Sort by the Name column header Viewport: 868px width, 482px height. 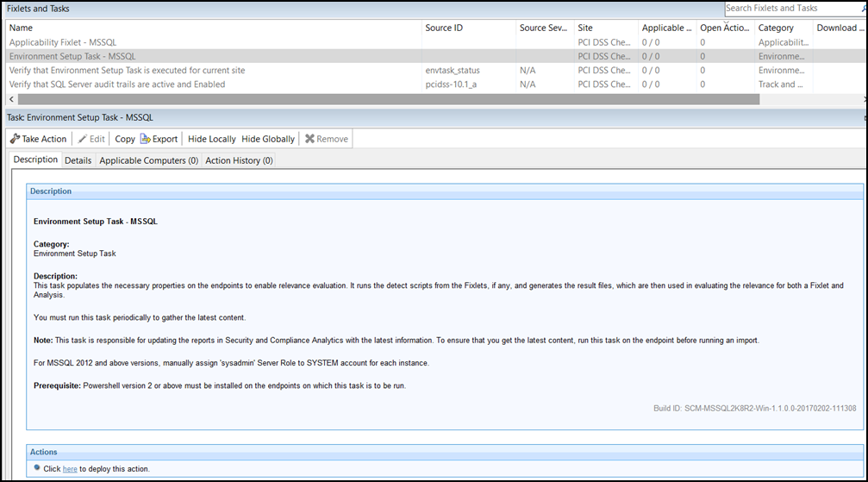click(213, 28)
